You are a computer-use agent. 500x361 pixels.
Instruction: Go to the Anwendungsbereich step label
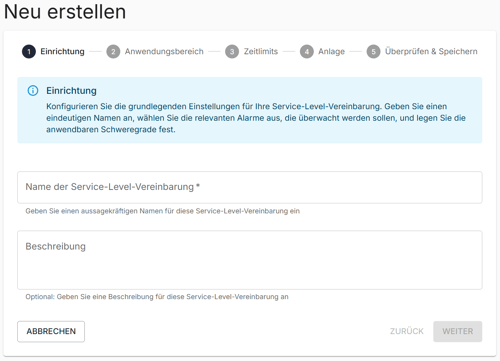tap(164, 51)
